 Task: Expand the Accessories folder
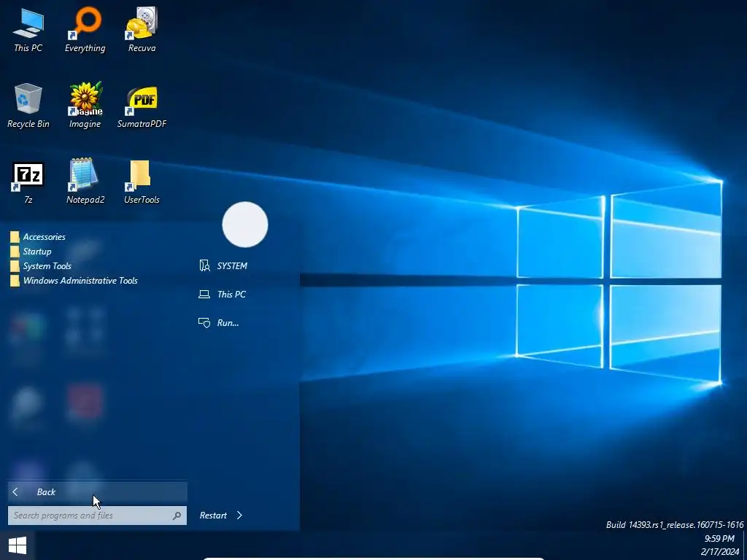tap(38, 237)
